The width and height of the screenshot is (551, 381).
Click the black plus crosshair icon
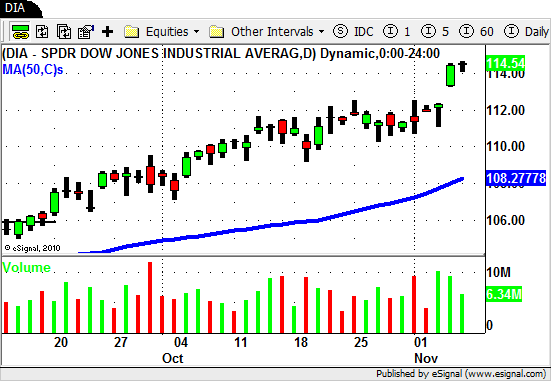pos(107,32)
